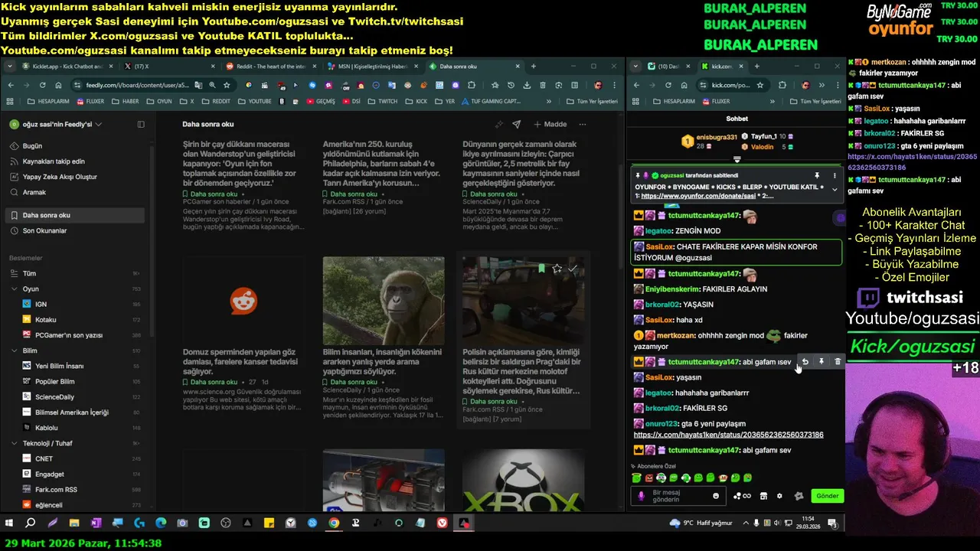Switch to the (17) X tab

[x=168, y=67]
